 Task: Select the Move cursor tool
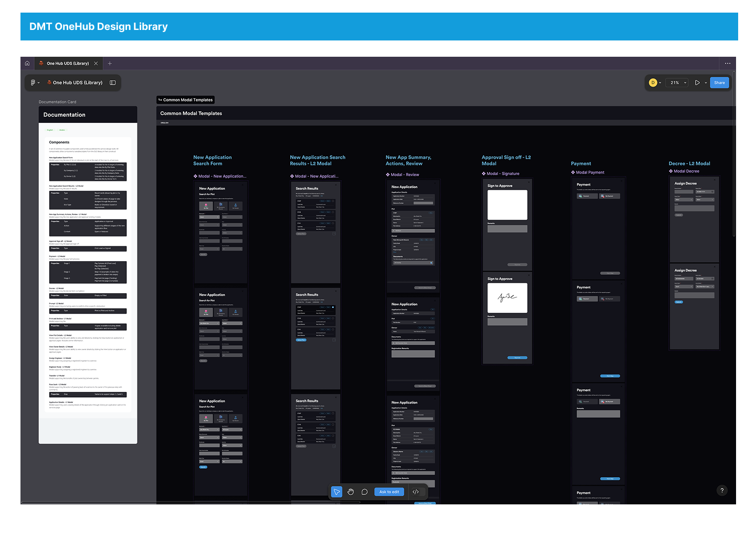tap(337, 492)
